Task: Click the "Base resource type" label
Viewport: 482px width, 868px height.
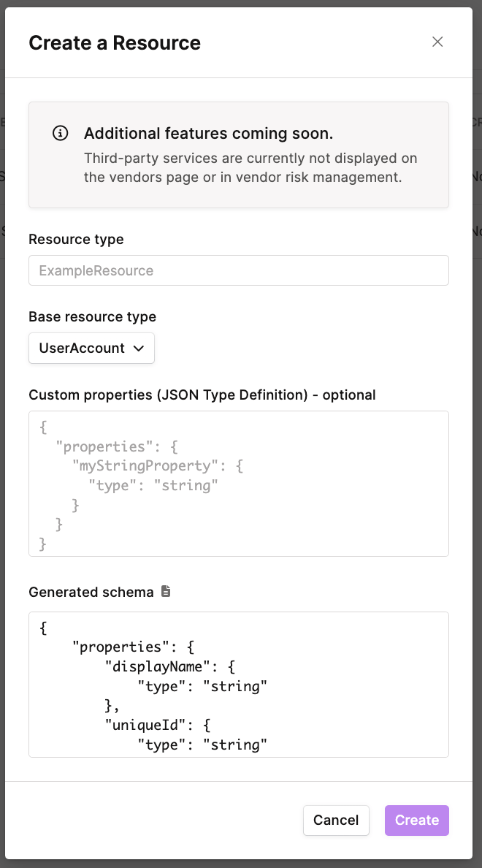Action: (x=92, y=316)
